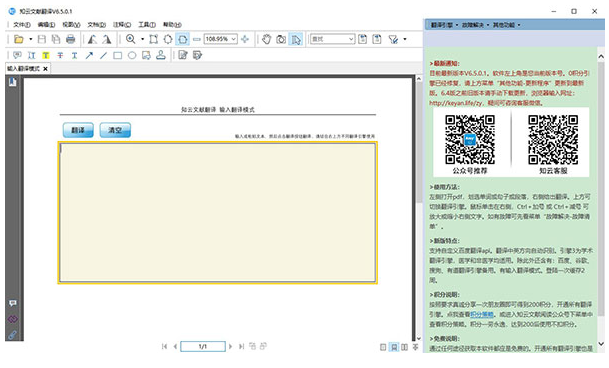This screenshot has width=609, height=368.
Task: Open the 工具 menu
Action: coord(147,25)
